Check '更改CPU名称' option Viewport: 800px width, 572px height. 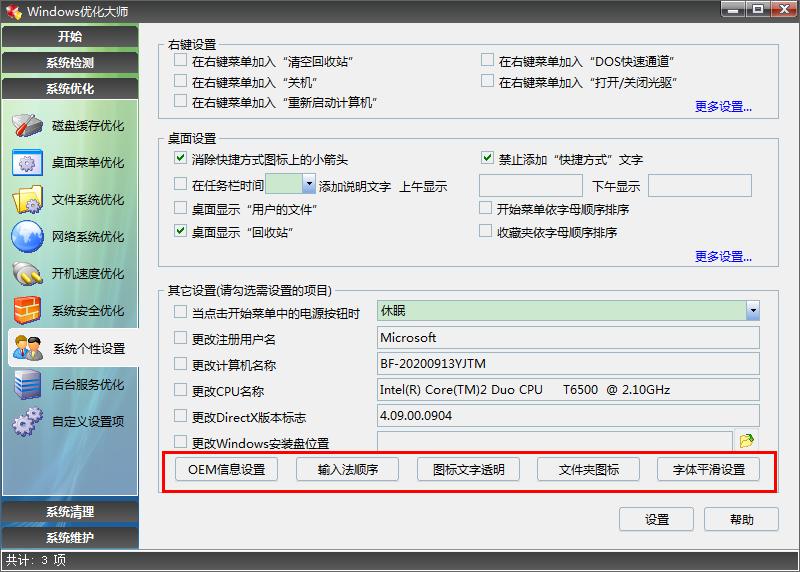point(181,389)
